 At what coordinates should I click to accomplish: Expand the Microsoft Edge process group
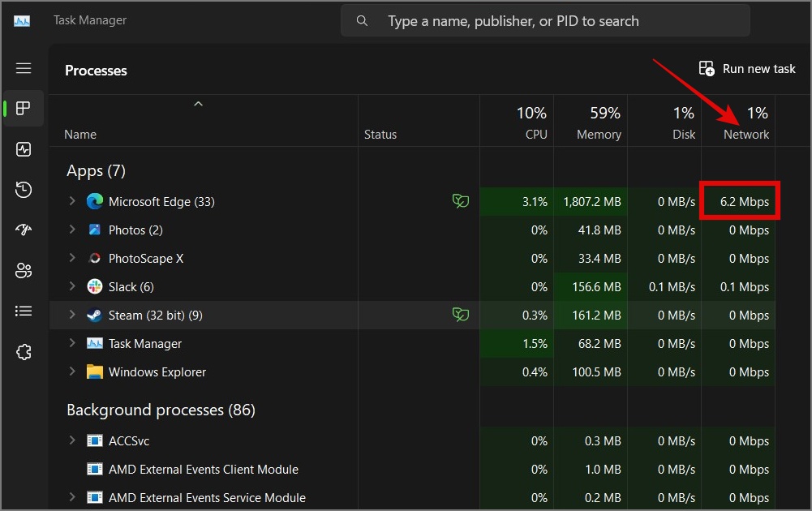click(72, 201)
